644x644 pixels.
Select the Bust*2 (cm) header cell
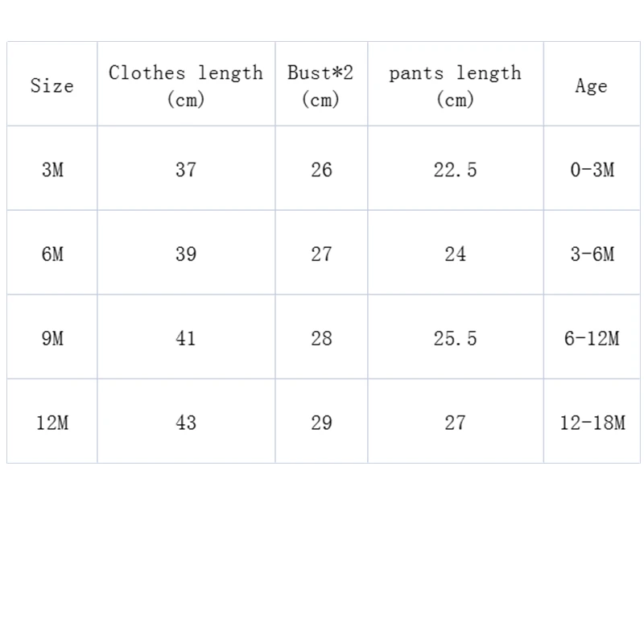321,85
